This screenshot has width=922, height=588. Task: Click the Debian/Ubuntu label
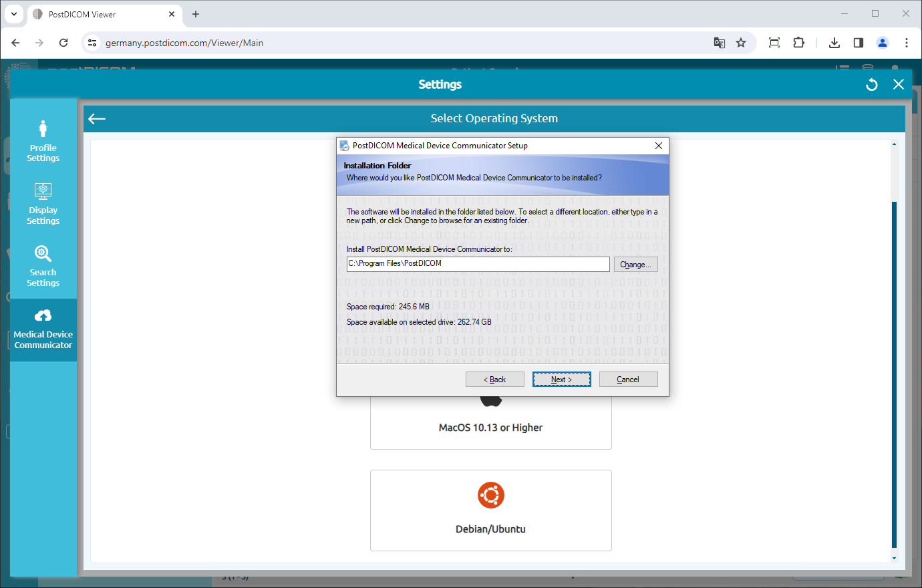[x=490, y=529]
